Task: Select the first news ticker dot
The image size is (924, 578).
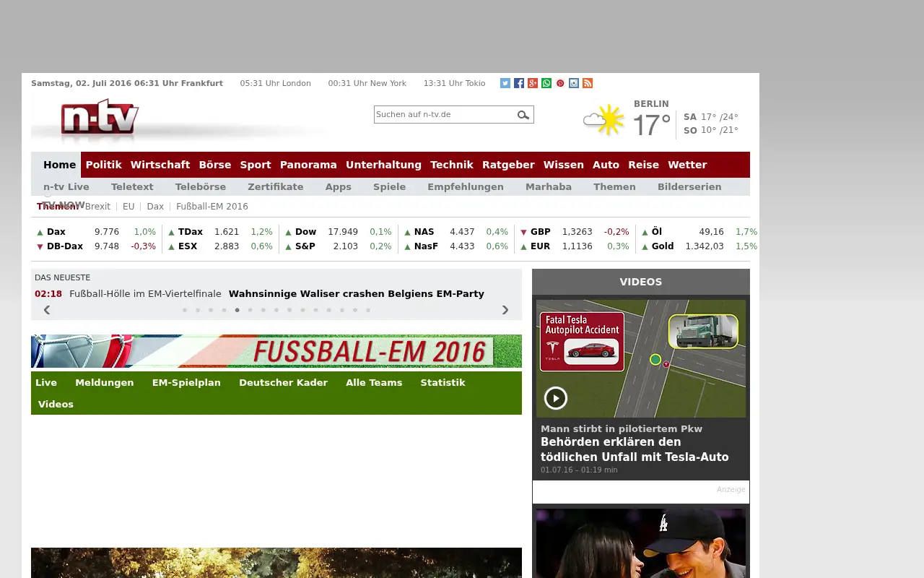Action: [185, 310]
